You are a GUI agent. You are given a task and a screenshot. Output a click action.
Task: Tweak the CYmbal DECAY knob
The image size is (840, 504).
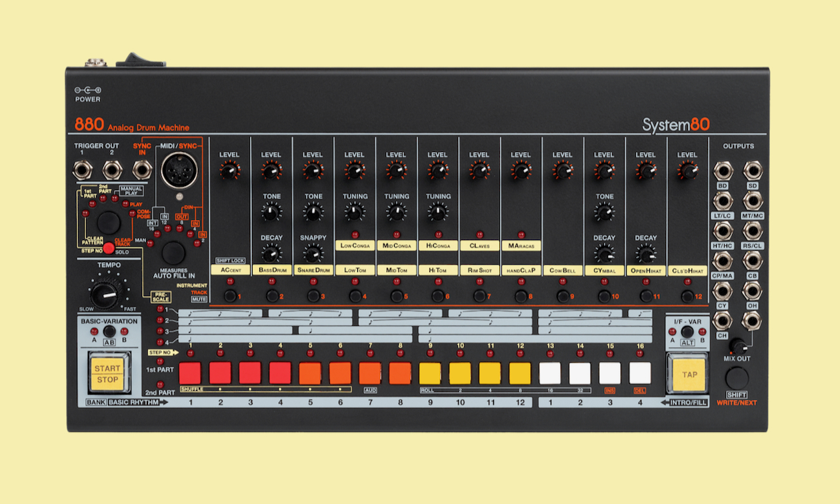tap(604, 255)
